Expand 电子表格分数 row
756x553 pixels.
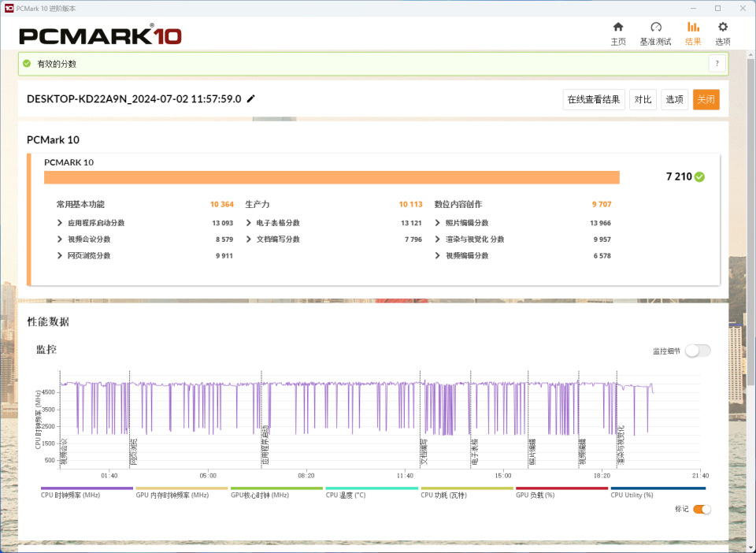(x=249, y=223)
